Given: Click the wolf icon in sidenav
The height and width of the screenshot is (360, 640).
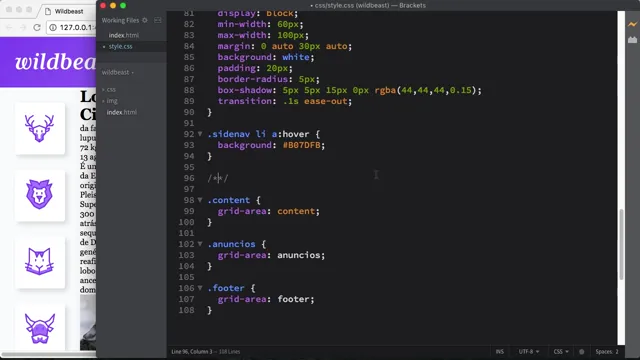Looking at the screenshot, I should 40,262.
